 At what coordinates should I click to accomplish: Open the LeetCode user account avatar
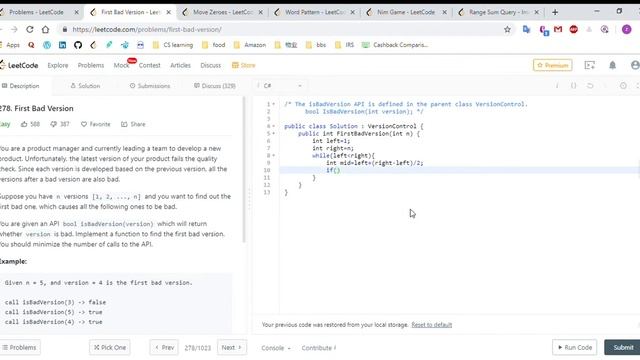[x=635, y=65]
